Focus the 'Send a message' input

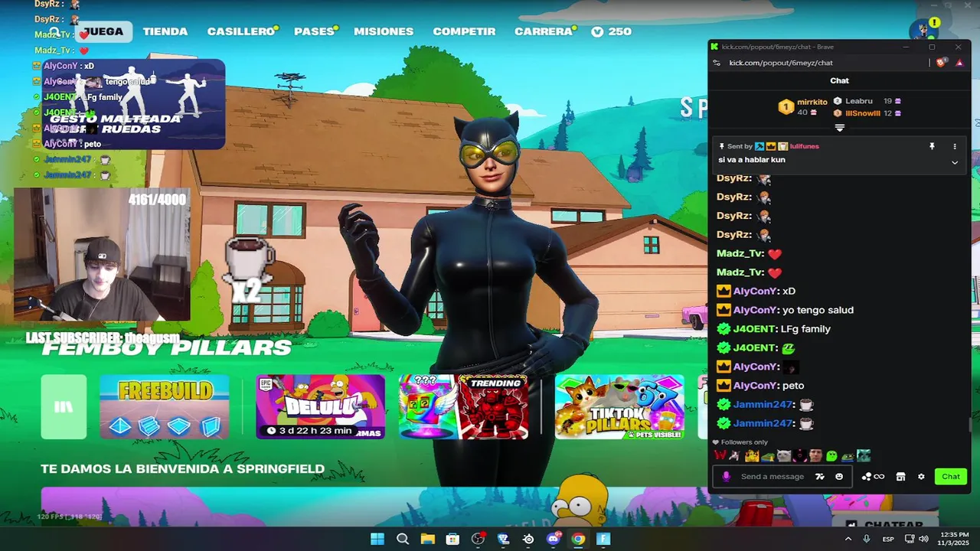tap(773, 476)
